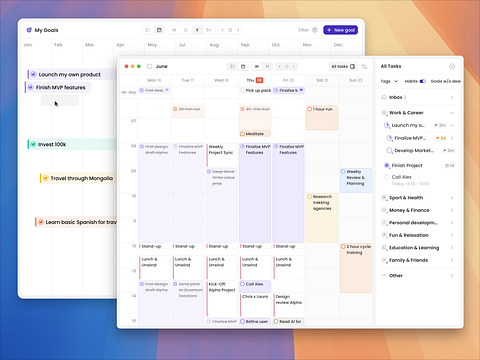Click the sidebar toggle icon beside June
Image resolution: width=480 pixels, height=360 pixels.
pos(149,66)
